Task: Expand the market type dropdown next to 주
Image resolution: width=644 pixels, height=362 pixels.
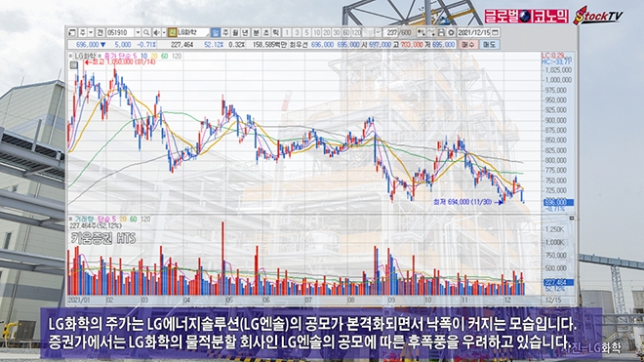Action: pyautogui.click(x=91, y=32)
